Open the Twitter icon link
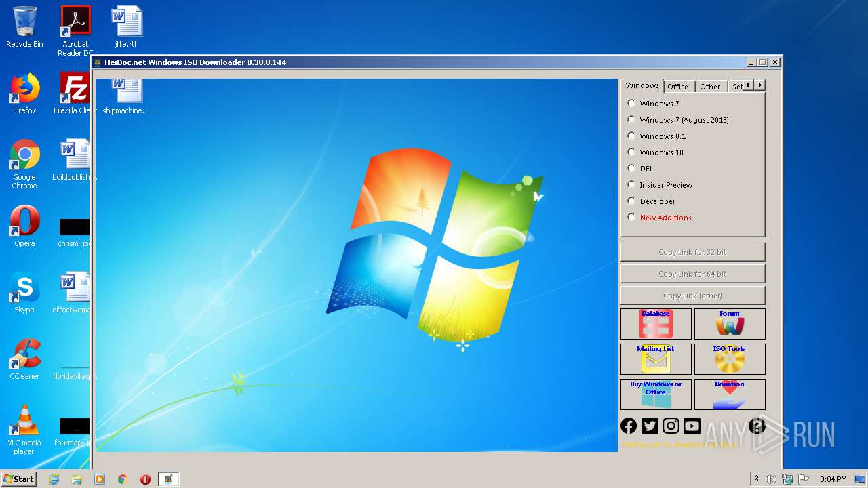This screenshot has width=868, height=488. pyautogui.click(x=650, y=426)
